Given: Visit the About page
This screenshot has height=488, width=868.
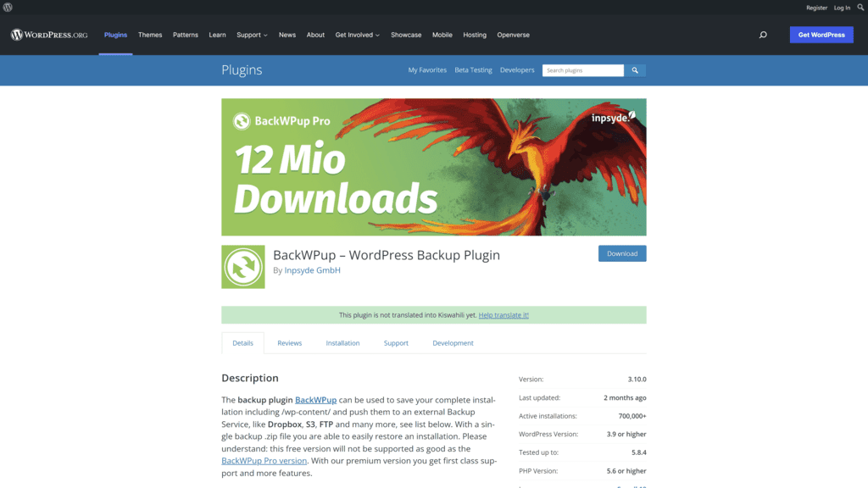Looking at the screenshot, I should [315, 35].
